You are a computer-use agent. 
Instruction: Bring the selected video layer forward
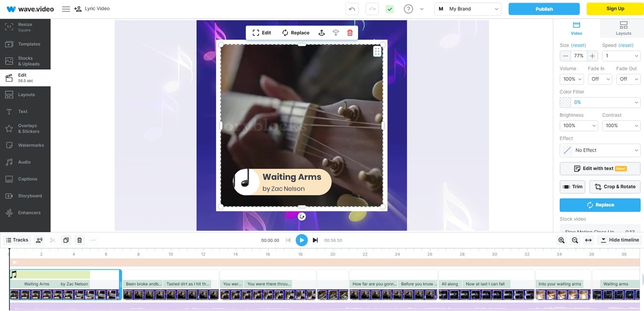tap(322, 33)
